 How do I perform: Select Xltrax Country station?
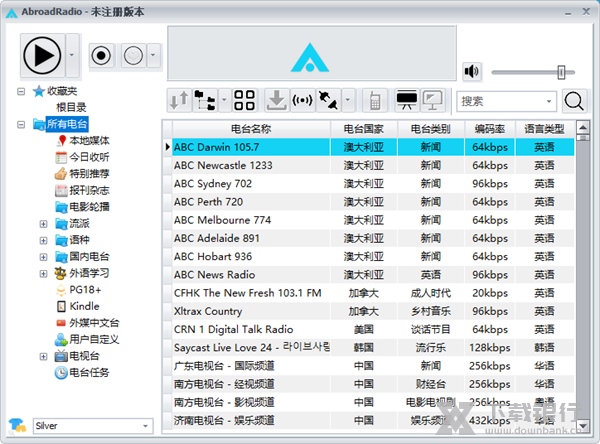click(373, 311)
